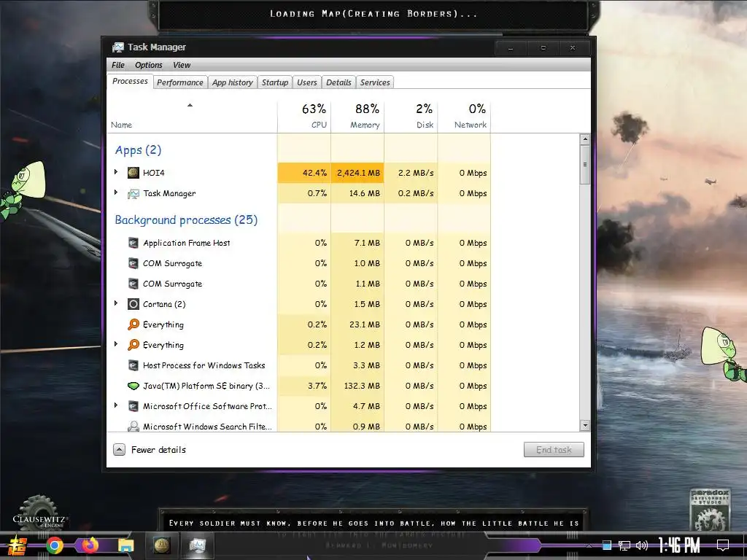Switch to the Services tab
Image resolution: width=747 pixels, height=560 pixels.
pyautogui.click(x=375, y=82)
